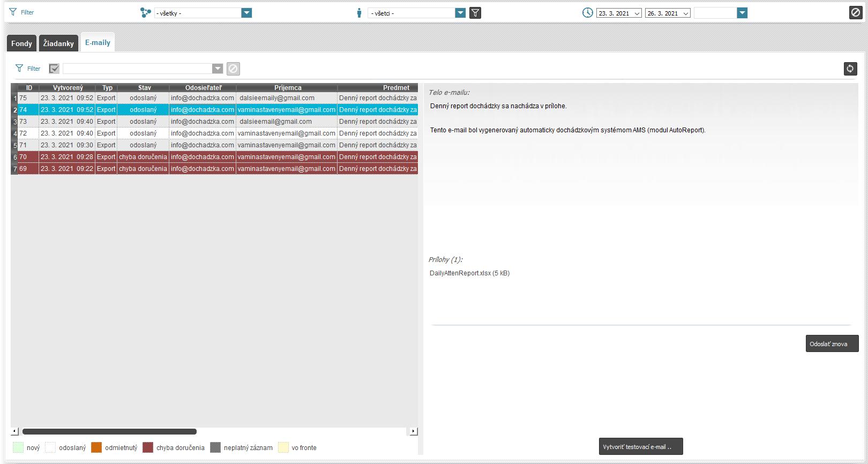Open attachment DailyAttenReport.xlsx

tap(469, 273)
